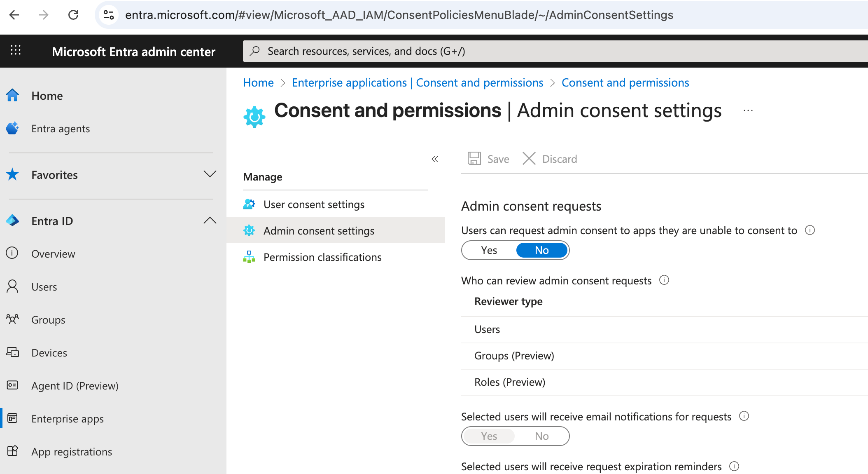This screenshot has height=474, width=868.
Task: Open User consent settings menu item
Action: 314,204
